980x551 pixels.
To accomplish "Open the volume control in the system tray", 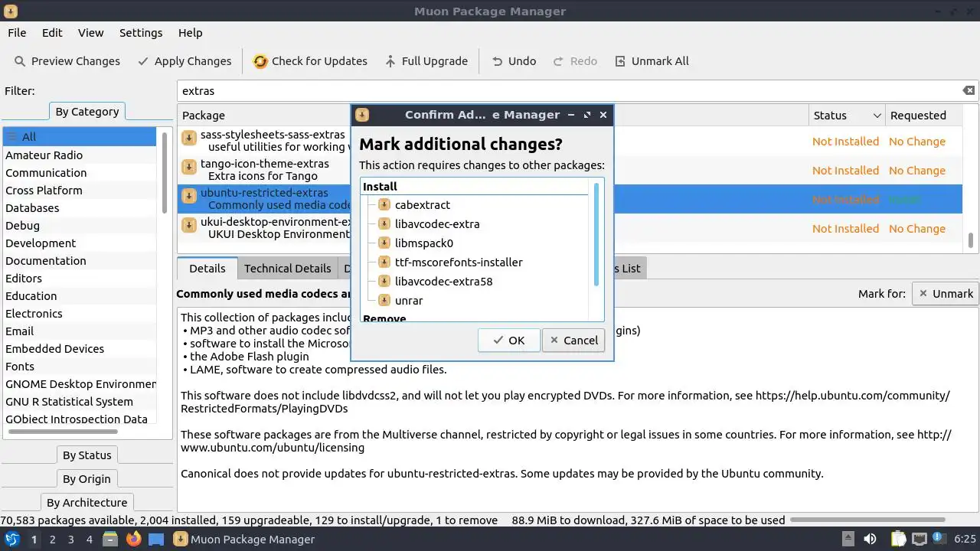I will (x=870, y=540).
